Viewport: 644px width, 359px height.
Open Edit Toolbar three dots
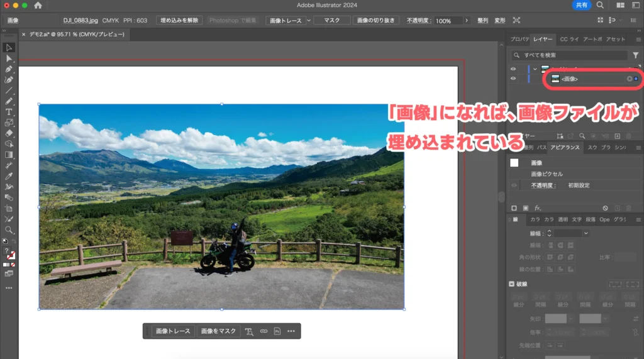pyautogui.click(x=9, y=288)
